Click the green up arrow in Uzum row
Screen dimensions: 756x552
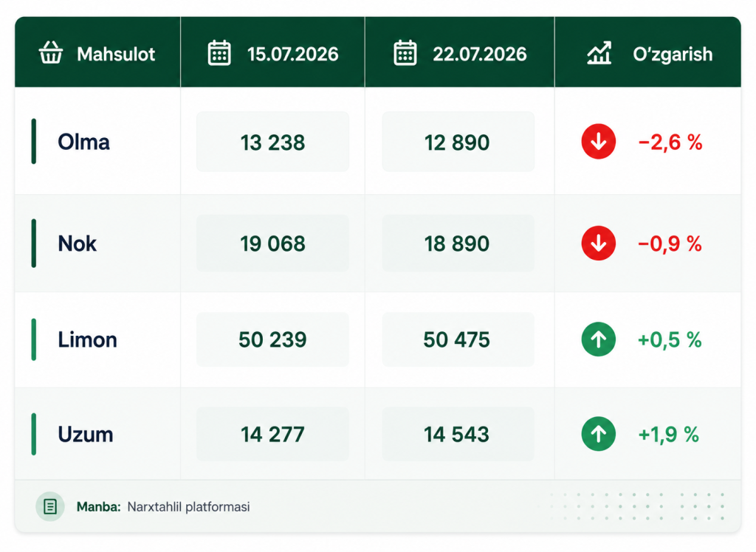tap(598, 434)
